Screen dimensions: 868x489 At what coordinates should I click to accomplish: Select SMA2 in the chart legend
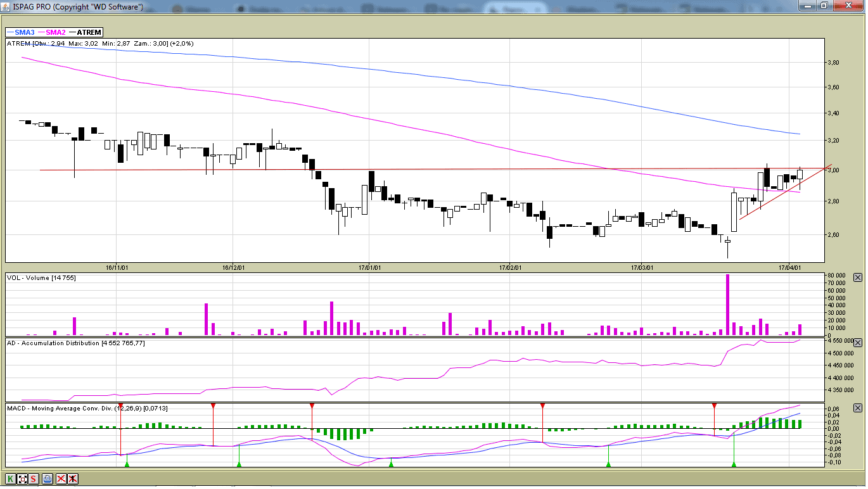click(x=56, y=32)
